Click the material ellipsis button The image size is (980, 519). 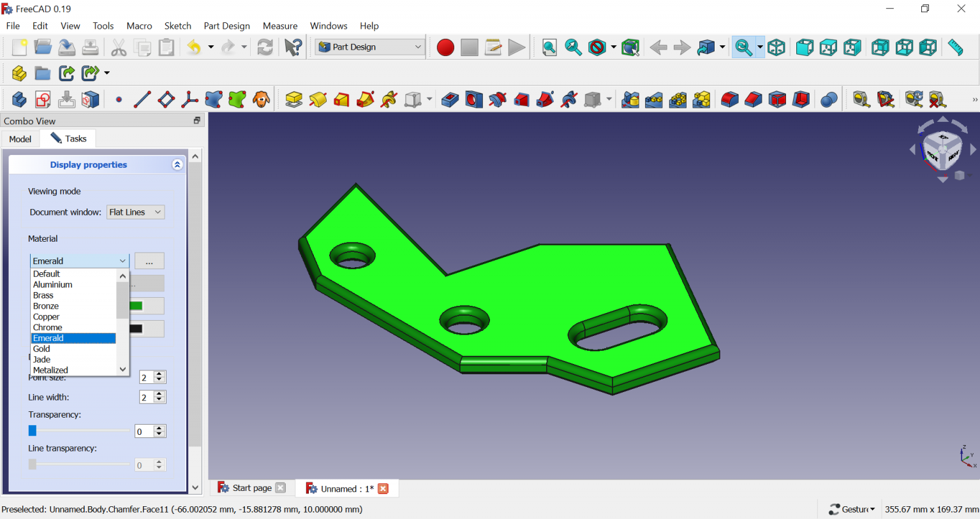click(149, 261)
